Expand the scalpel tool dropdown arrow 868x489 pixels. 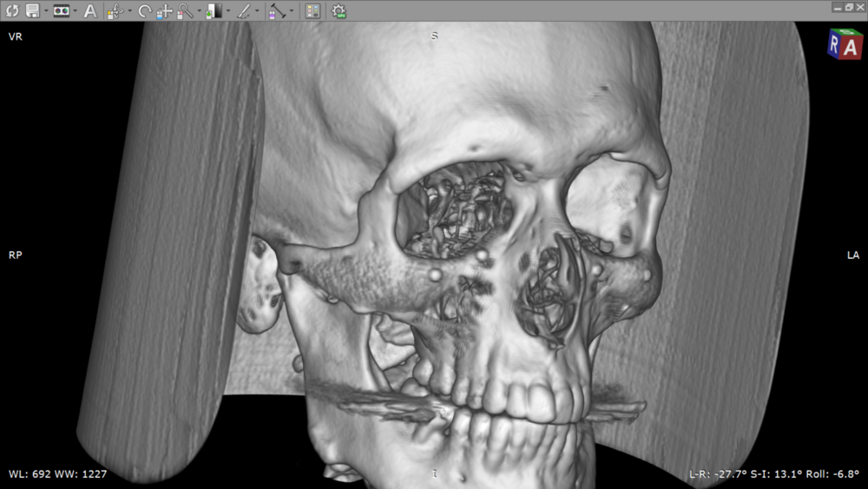[x=258, y=12]
